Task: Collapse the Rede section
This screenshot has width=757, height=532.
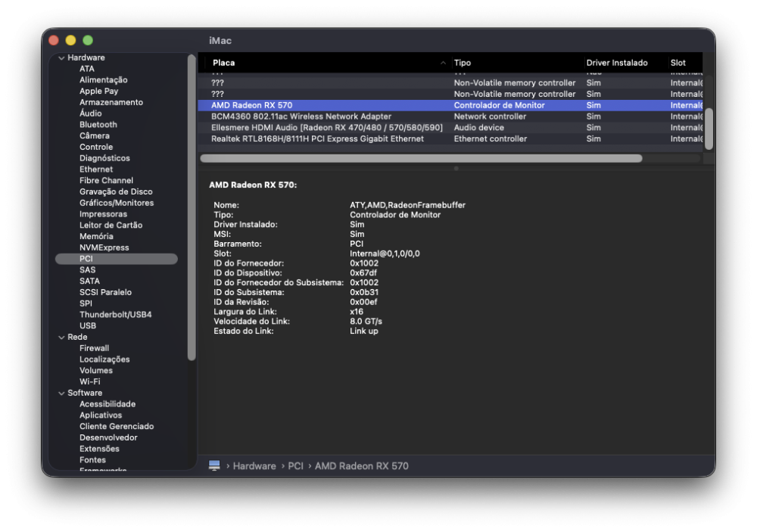Action: tap(61, 338)
